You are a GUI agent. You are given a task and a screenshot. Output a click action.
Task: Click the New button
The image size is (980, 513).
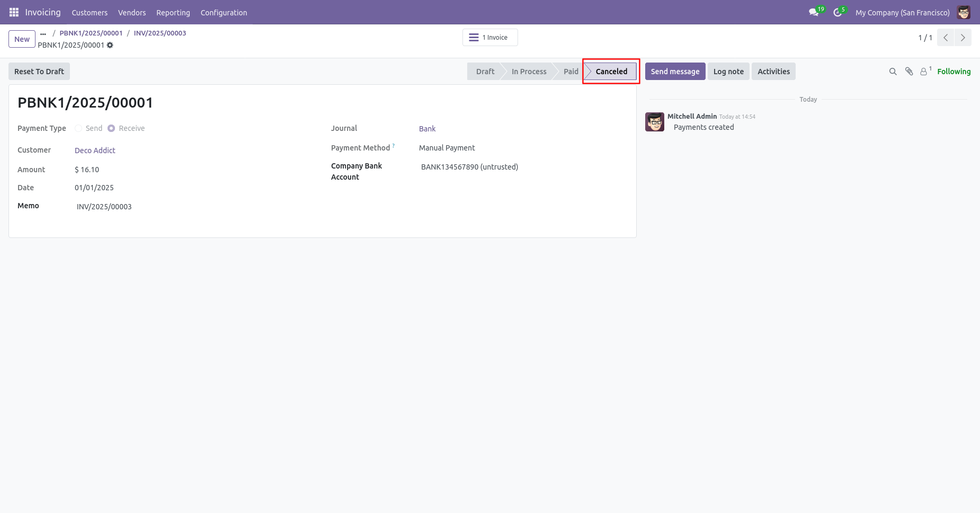(22, 39)
